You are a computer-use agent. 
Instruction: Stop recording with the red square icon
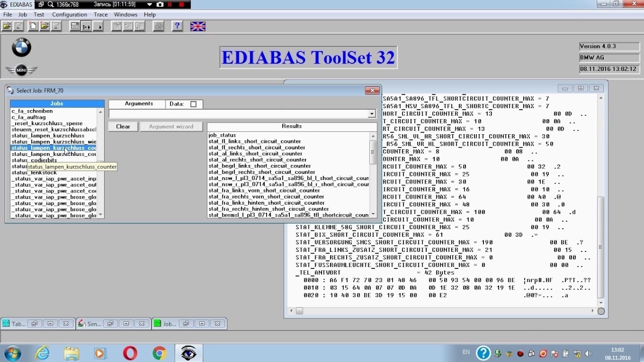click(x=182, y=5)
